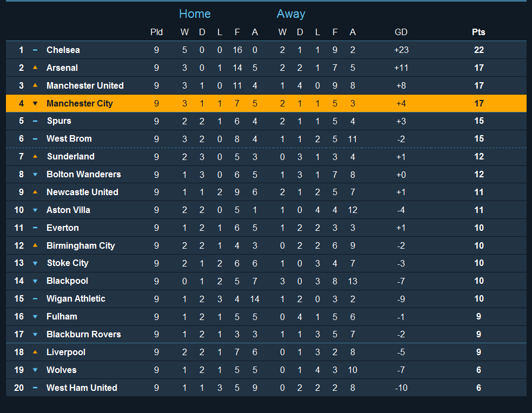Click the no-change dash next to Everton
The height and width of the screenshot is (413, 532).
tap(35, 228)
